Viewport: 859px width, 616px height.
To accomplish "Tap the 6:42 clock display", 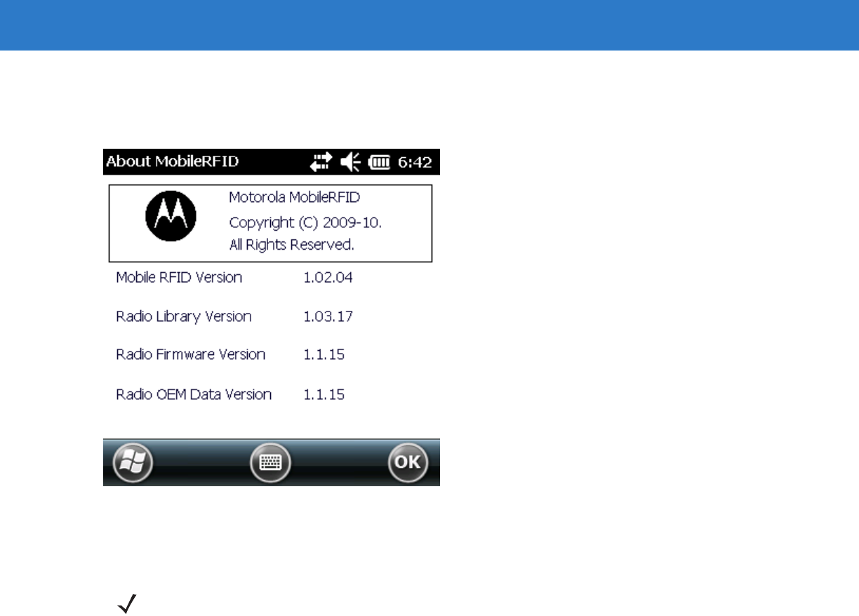I will pyautogui.click(x=415, y=162).
